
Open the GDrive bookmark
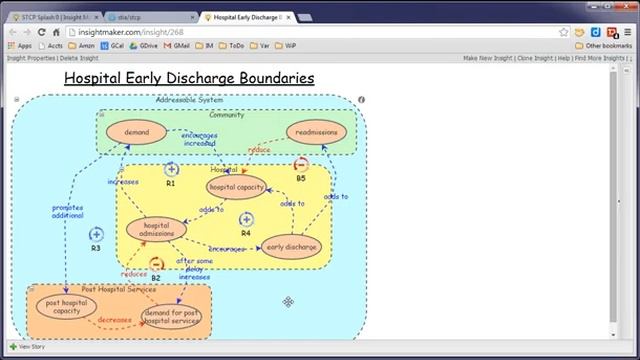pyautogui.click(x=143, y=46)
